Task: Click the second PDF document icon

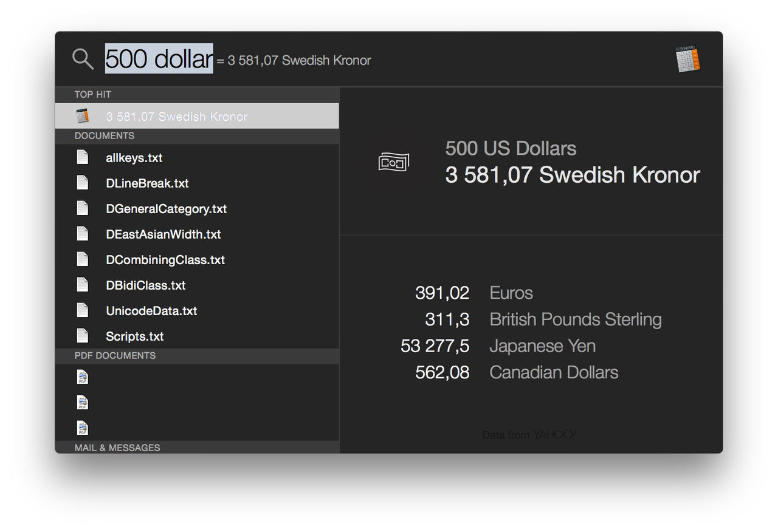Action: pos(83,403)
